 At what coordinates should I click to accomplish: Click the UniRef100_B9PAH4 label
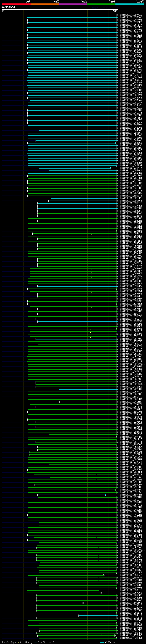tap(131, 495)
